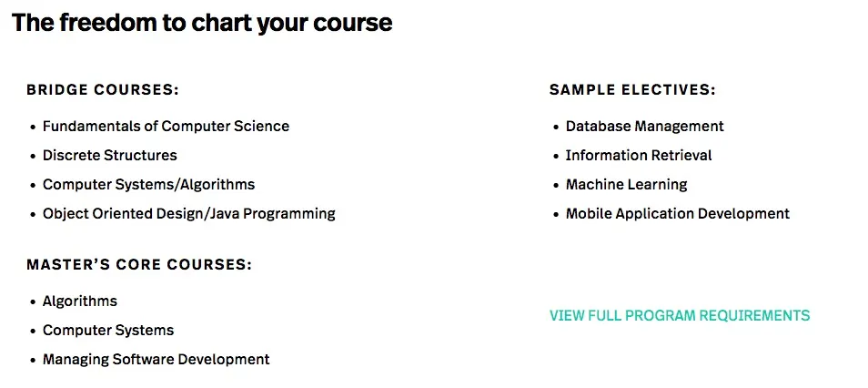868x388 pixels.
Task: Select the Bridge Courses section heading
Action: [103, 90]
